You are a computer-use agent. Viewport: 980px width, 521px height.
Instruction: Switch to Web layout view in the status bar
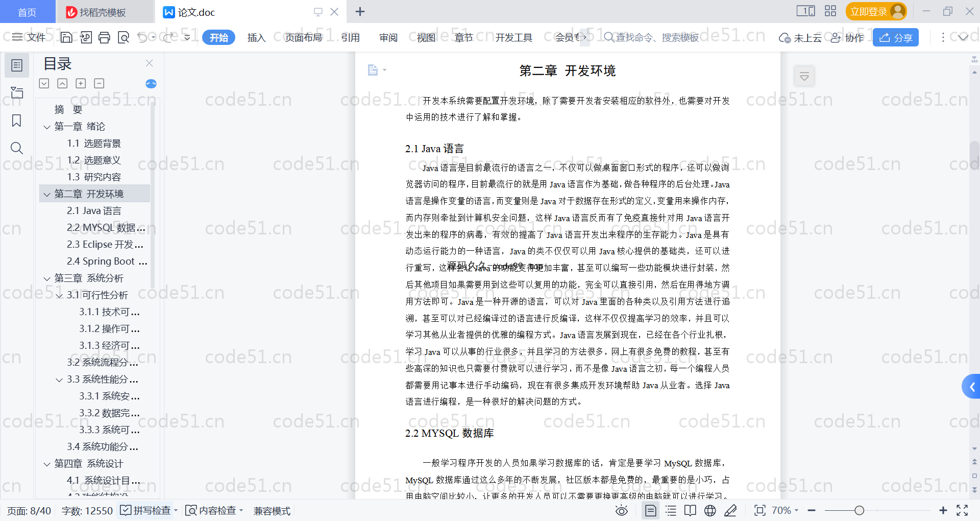(x=710, y=511)
